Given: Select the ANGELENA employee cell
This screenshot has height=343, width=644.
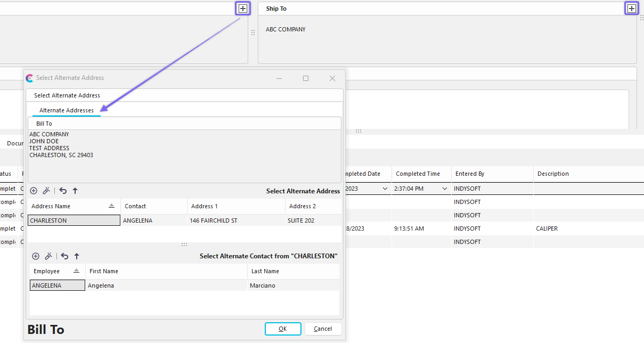Looking at the screenshot, I should 57,285.
